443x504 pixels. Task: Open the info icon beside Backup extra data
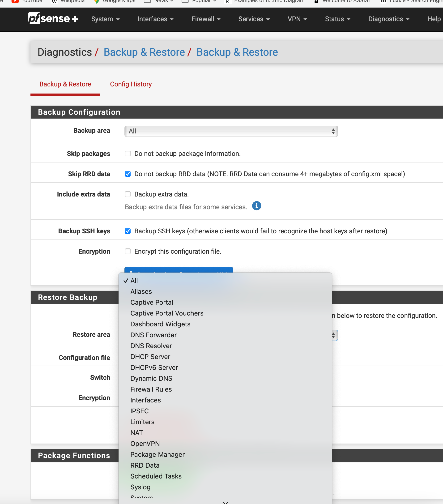(x=256, y=206)
